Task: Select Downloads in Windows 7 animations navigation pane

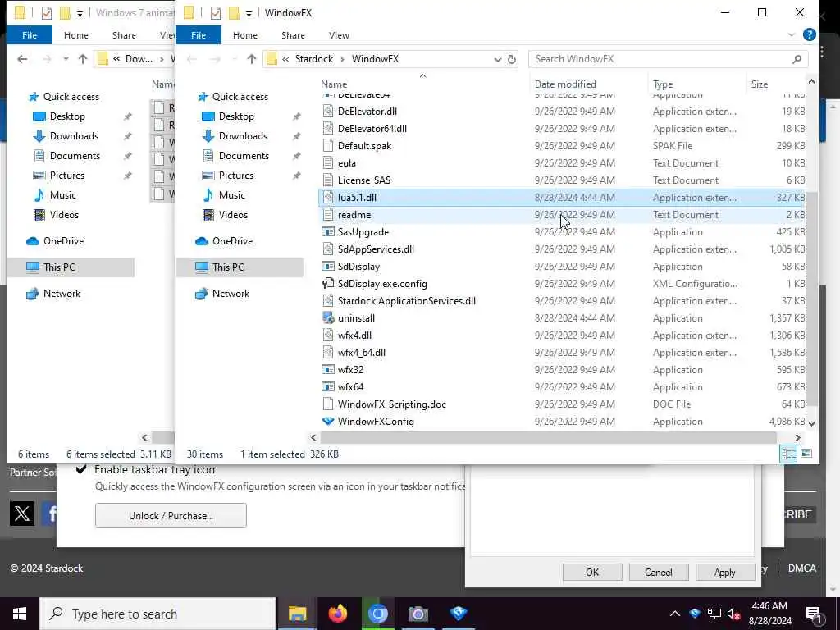Action: click(74, 136)
